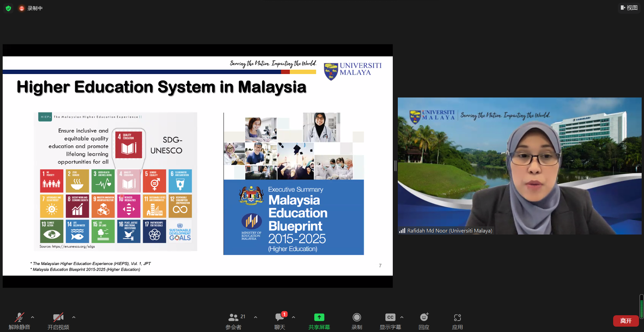Click the Malaysian coat of arms emblem
Image resolution: width=644 pixels, height=332 pixels.
coord(251,196)
